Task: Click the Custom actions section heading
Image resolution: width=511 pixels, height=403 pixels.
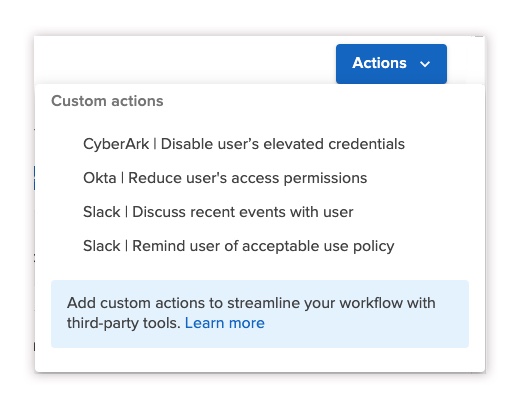Action: coord(107,101)
